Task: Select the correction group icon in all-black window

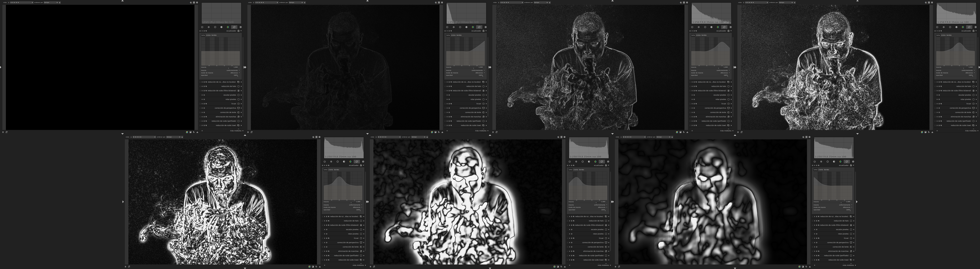Action: point(234,27)
